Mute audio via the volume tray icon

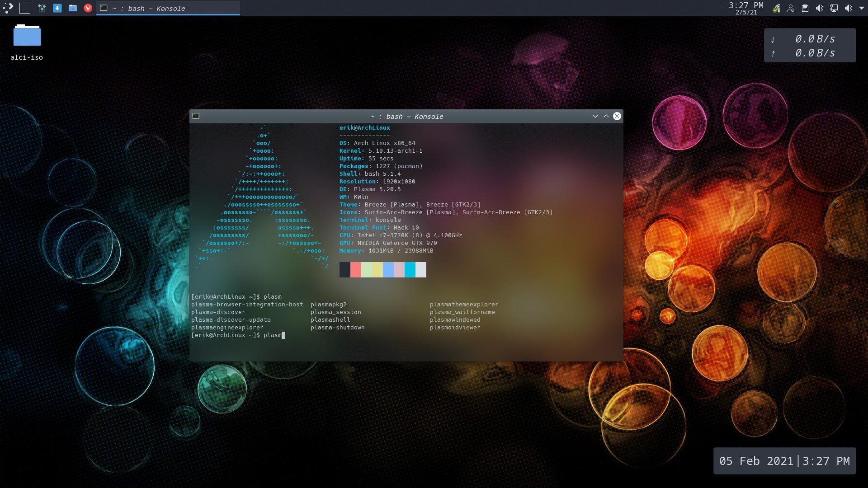click(849, 8)
